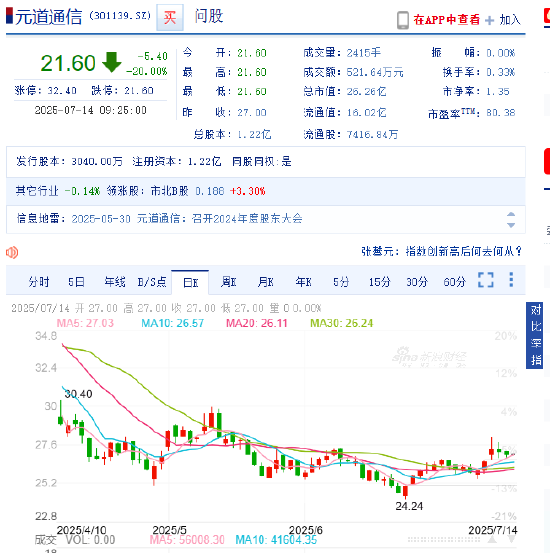Open the three-dot chart options menu
The width and height of the screenshot is (550, 553).
511,280
